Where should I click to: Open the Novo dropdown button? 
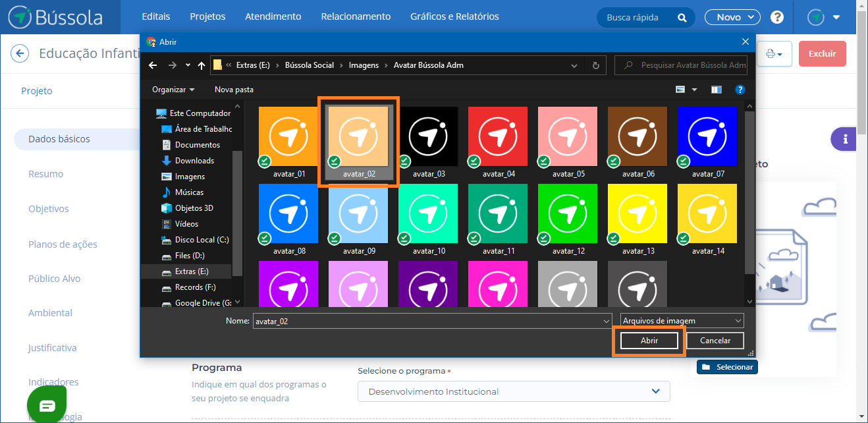[x=732, y=17]
